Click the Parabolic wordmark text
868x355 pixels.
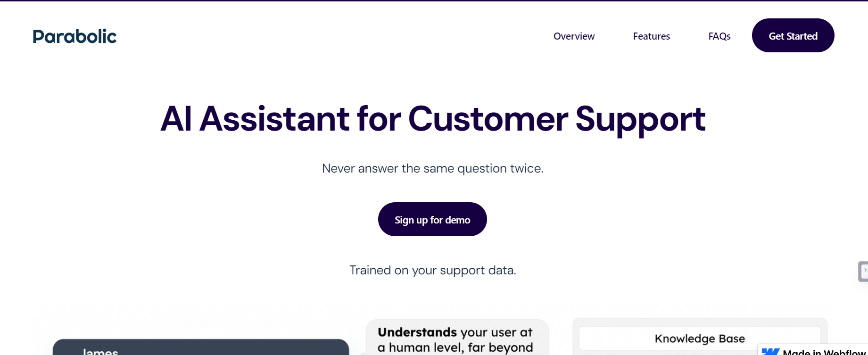tap(74, 36)
